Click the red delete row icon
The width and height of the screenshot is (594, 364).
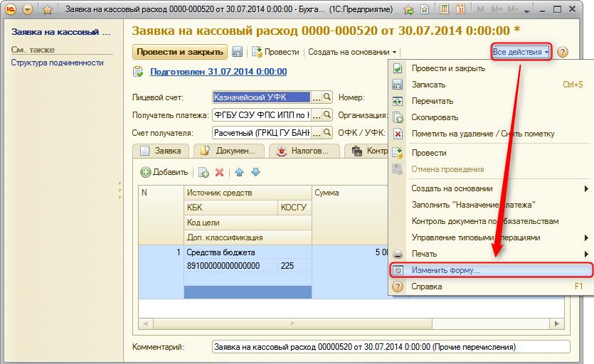tap(219, 172)
